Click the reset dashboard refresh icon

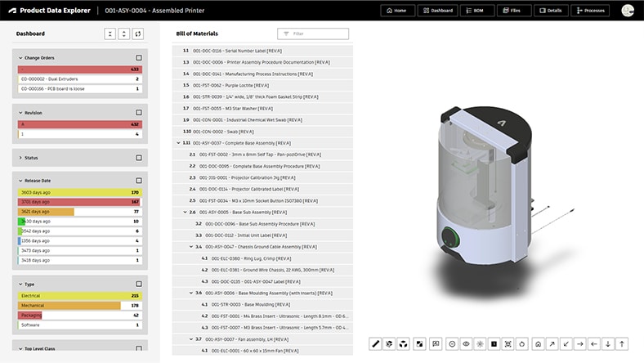(138, 34)
